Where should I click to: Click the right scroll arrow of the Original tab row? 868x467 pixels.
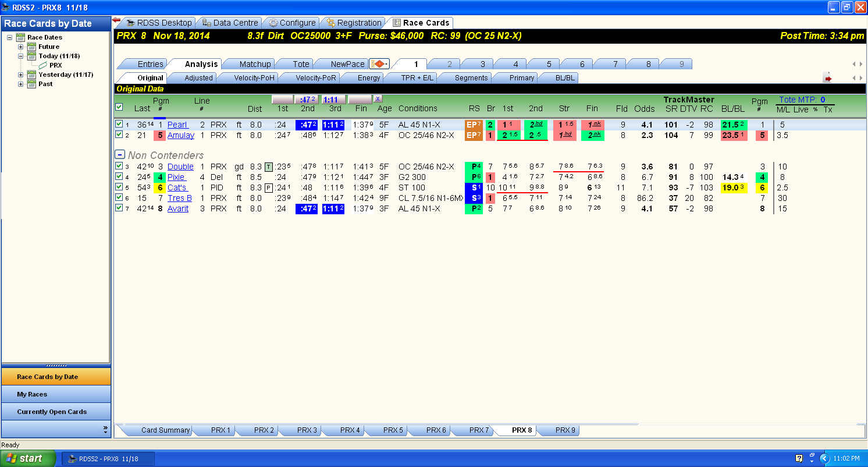(x=860, y=78)
